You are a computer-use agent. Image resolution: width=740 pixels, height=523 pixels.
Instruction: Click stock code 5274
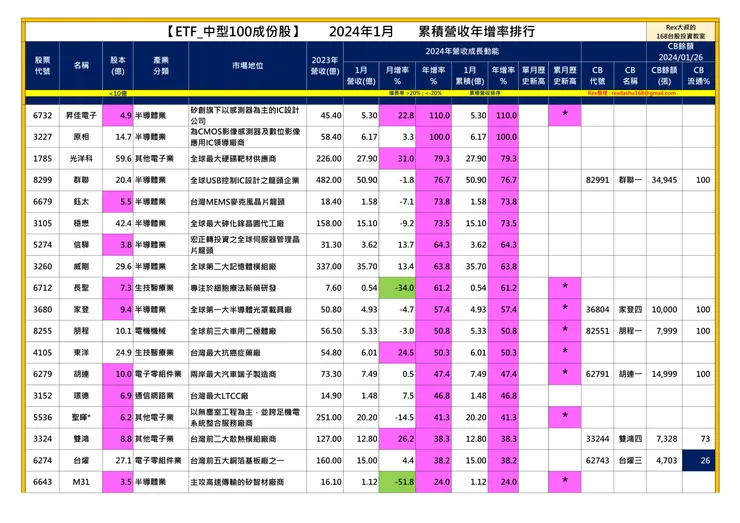click(x=42, y=245)
